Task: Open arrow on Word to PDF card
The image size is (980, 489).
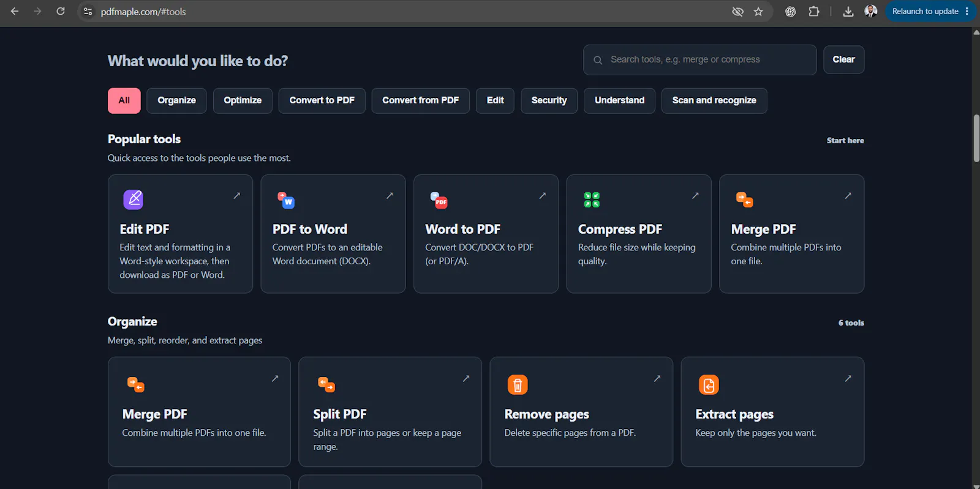Action: [542, 196]
